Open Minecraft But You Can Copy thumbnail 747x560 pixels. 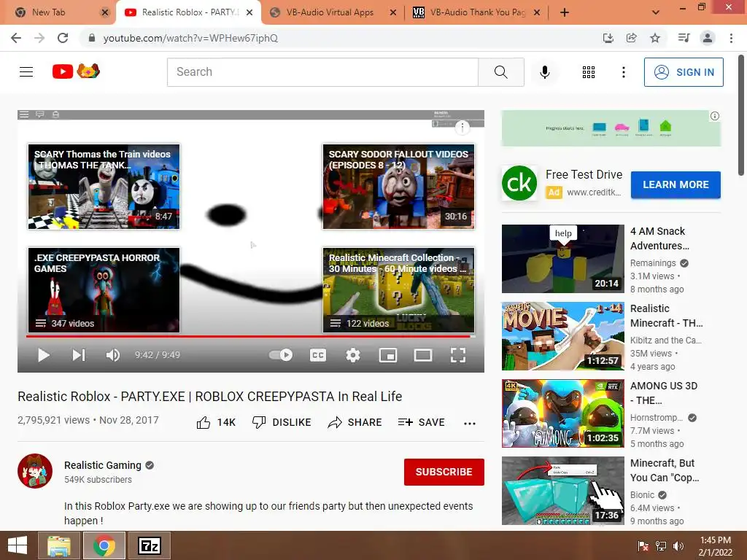[562, 491]
